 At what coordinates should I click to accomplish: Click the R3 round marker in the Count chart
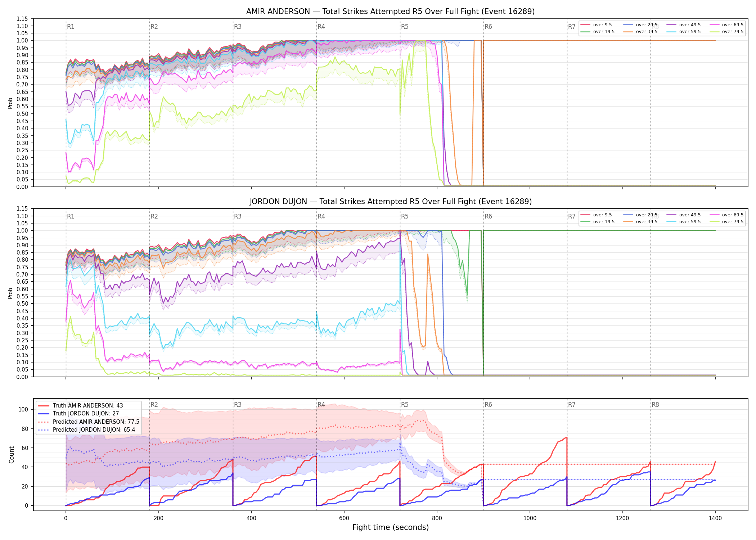point(238,405)
